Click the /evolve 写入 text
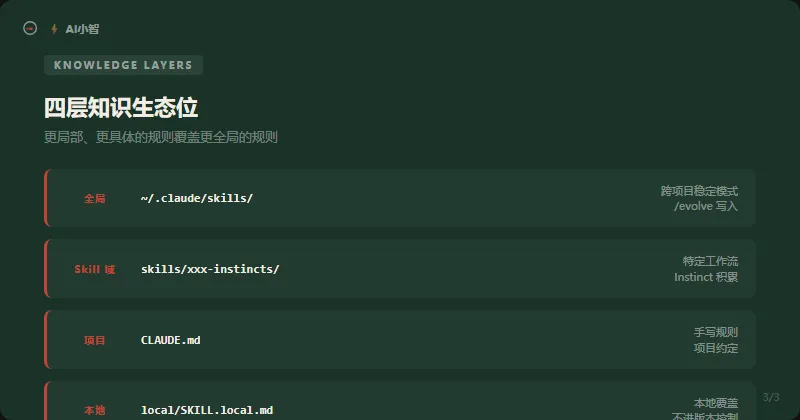Viewport: 800px width, 420px height. click(706, 206)
